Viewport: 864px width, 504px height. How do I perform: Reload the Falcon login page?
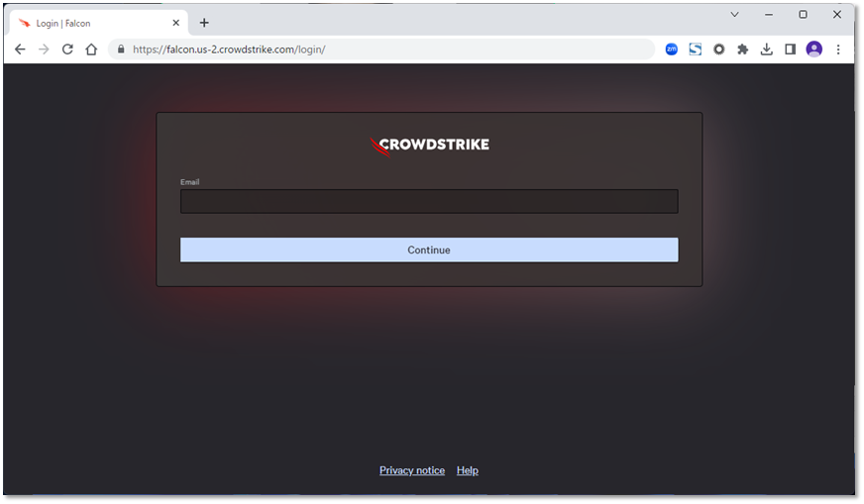(x=67, y=50)
